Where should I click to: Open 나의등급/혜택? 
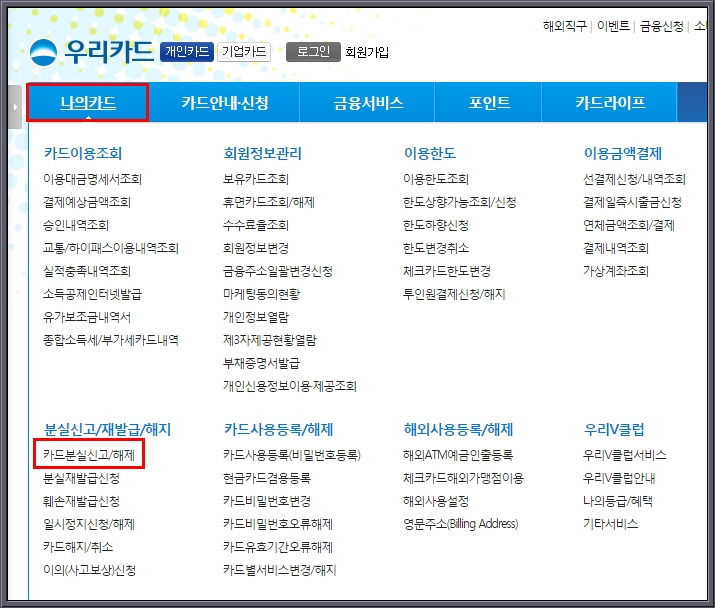click(x=618, y=501)
